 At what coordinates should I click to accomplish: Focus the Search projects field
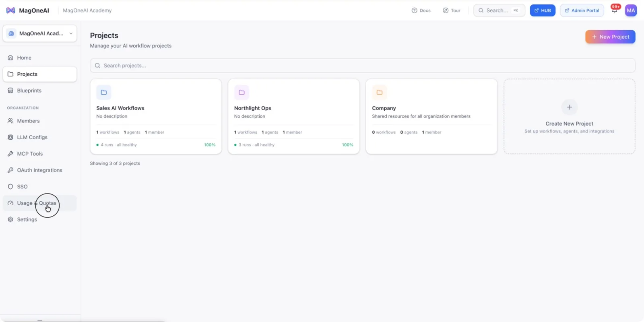[363, 66]
